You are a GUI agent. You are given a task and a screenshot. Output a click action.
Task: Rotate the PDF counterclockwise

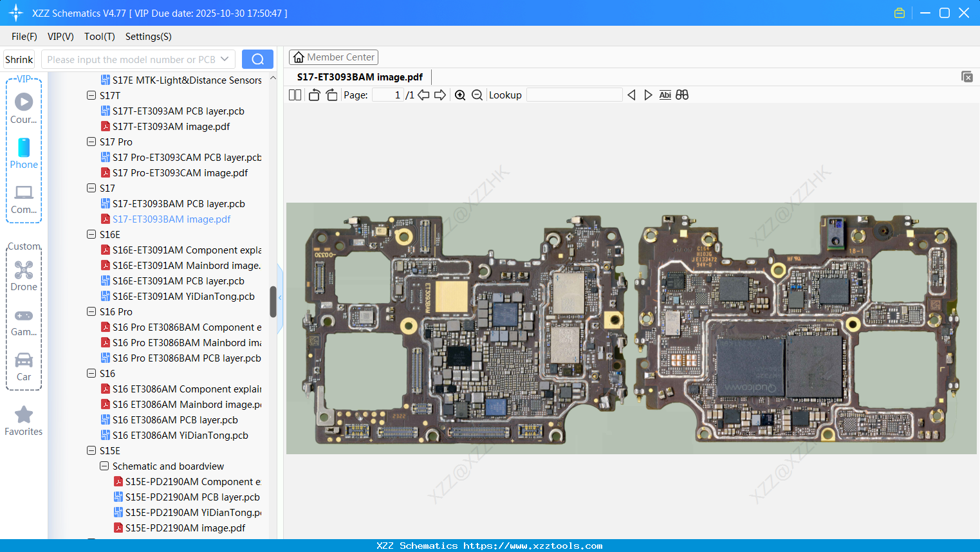tap(313, 95)
